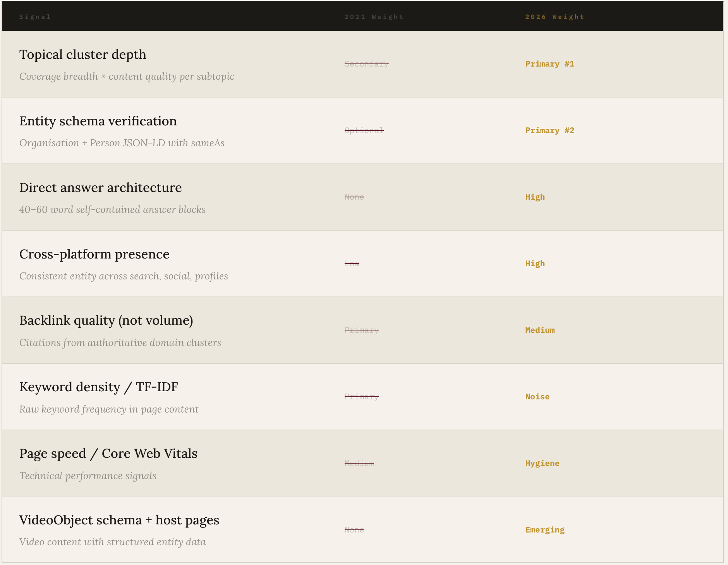This screenshot has height=565, width=728.
Task: Click the Primary #1 weight label
Action: pos(549,64)
